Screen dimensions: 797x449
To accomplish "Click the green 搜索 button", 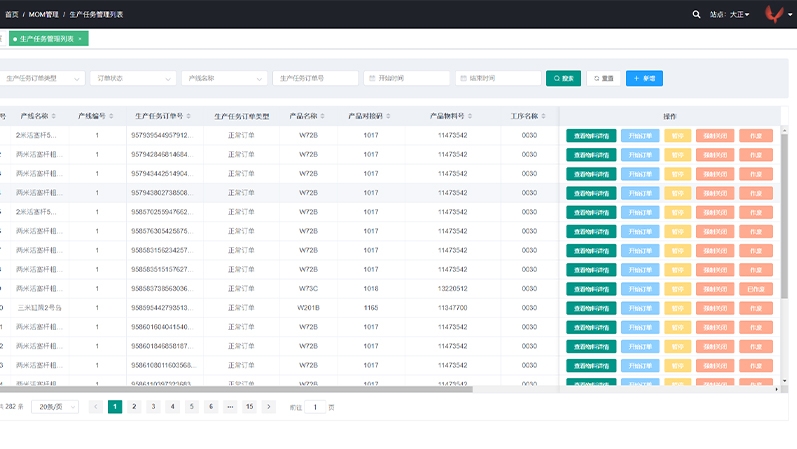I will point(563,78).
